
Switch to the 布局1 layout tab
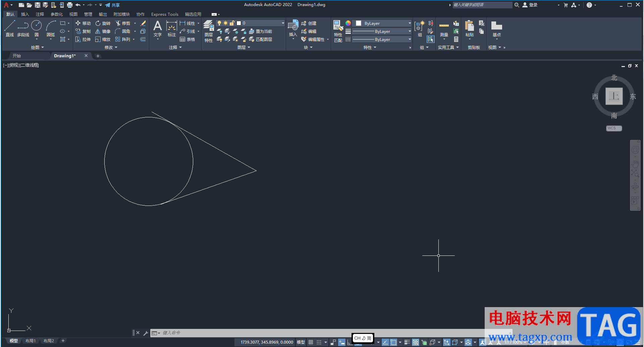[31, 341]
